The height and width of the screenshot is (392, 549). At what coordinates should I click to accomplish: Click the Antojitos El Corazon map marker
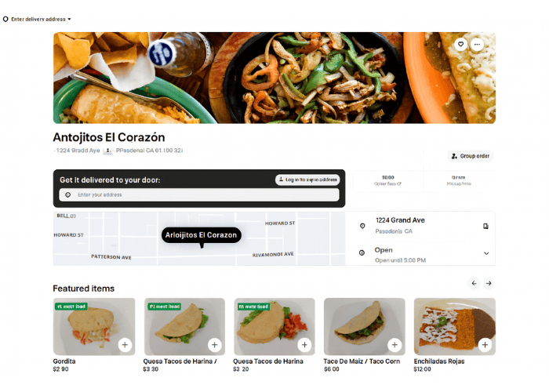pyautogui.click(x=202, y=235)
